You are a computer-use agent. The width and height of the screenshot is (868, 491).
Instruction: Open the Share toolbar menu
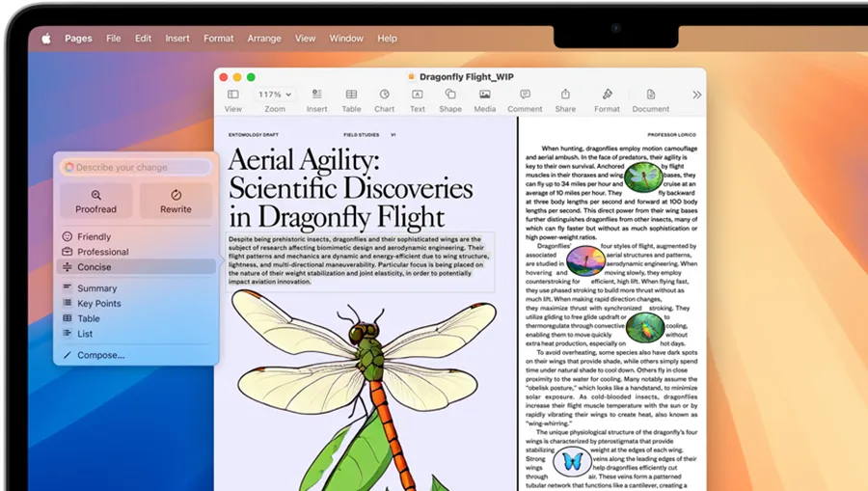pyautogui.click(x=565, y=95)
